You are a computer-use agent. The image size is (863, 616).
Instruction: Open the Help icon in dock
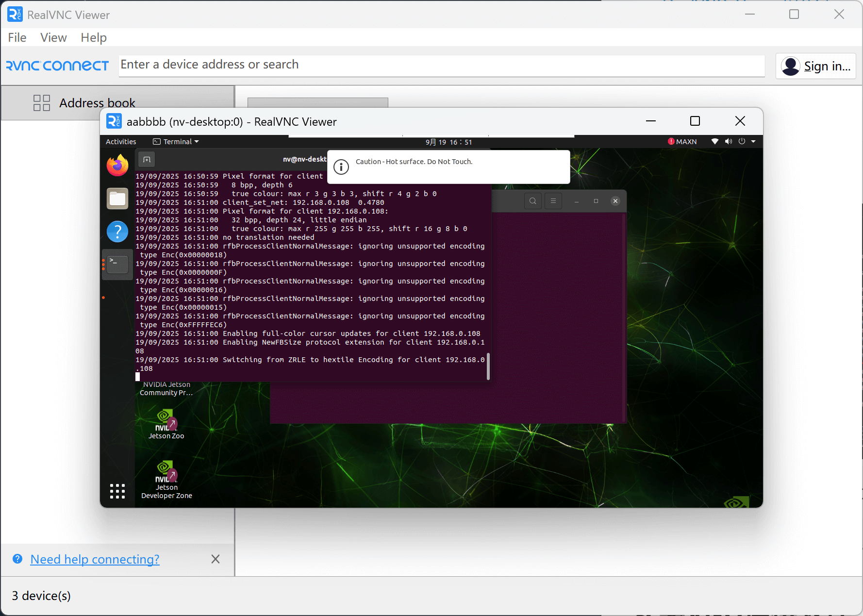pyautogui.click(x=117, y=232)
